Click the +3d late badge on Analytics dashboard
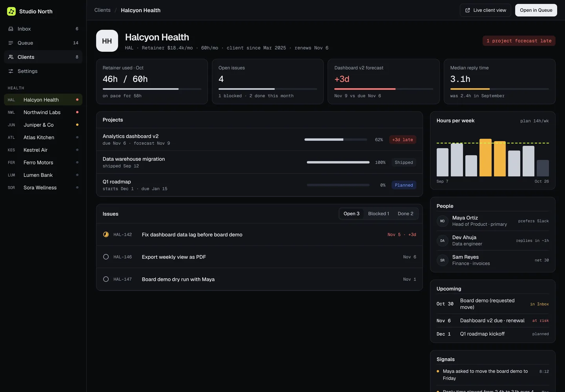565x392 pixels. (x=403, y=140)
